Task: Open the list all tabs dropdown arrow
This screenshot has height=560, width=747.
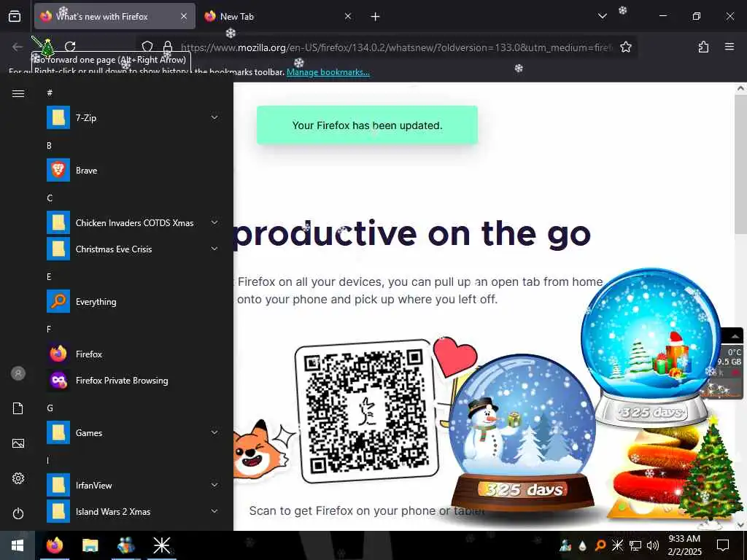Action: (x=603, y=16)
